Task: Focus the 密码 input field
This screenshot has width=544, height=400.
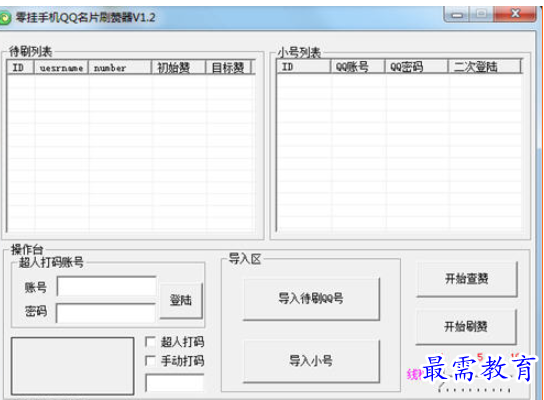Action: pos(106,313)
